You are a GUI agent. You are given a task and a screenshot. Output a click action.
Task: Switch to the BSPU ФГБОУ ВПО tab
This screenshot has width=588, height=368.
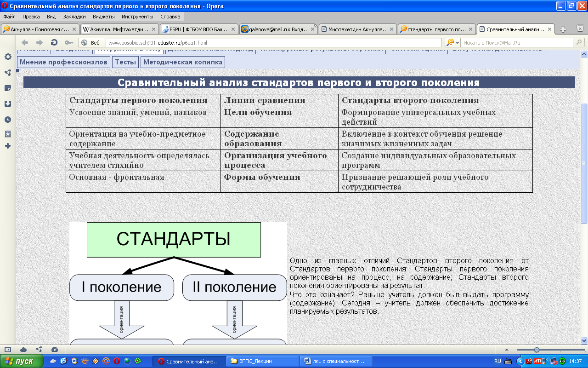[199, 29]
